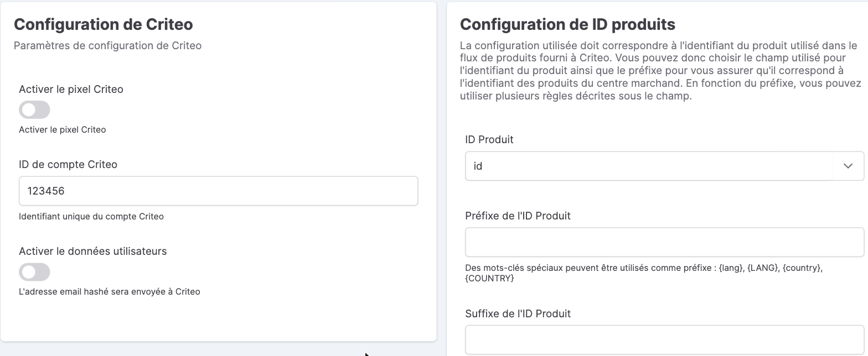Click Paramètres de configuration de Criteo subtitle
The image size is (868, 356).
107,45
